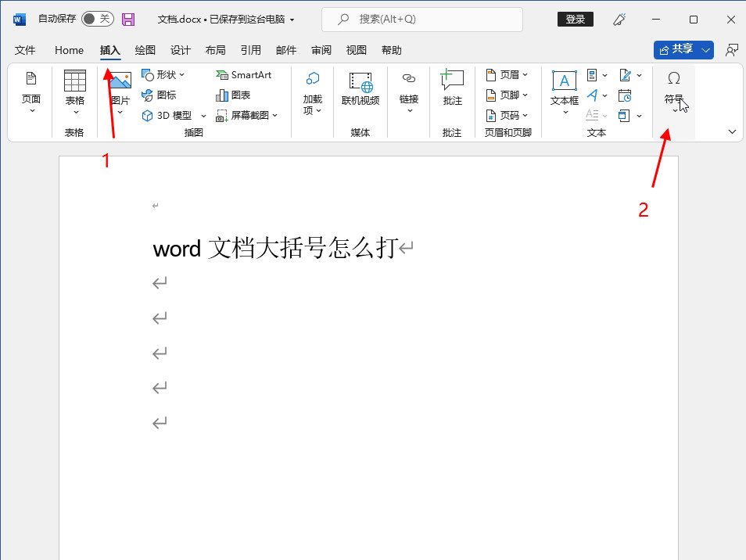Click the signature line icon
Image resolution: width=746 pixels, height=560 pixels.
626,75
